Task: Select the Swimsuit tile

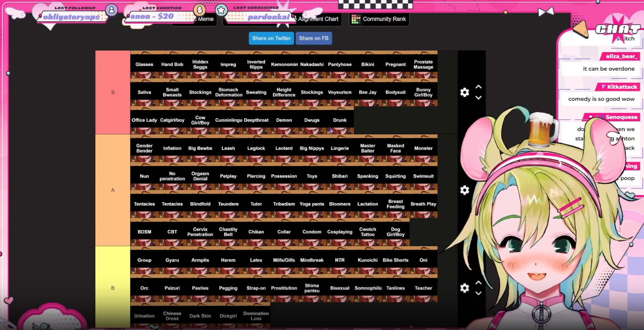Action: point(423,176)
